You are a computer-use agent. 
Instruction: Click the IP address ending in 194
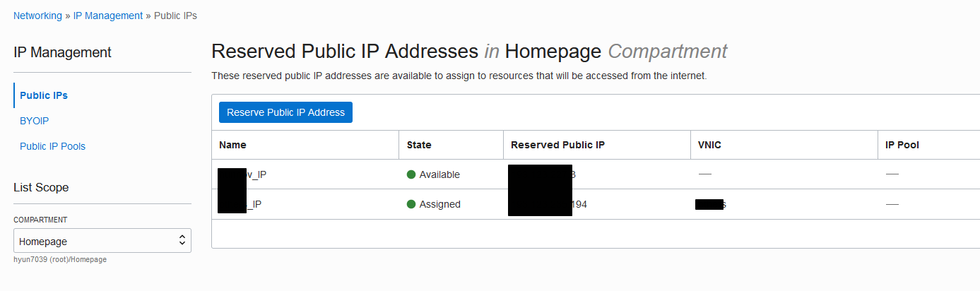(x=548, y=204)
